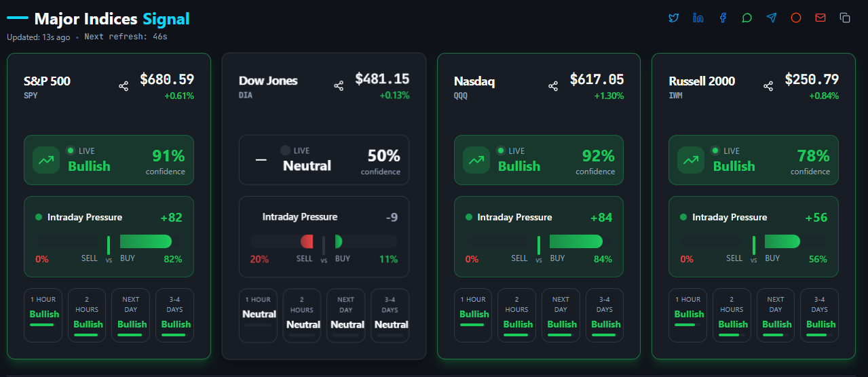Click the orange circle share icon
The image size is (868, 377).
click(x=796, y=18)
